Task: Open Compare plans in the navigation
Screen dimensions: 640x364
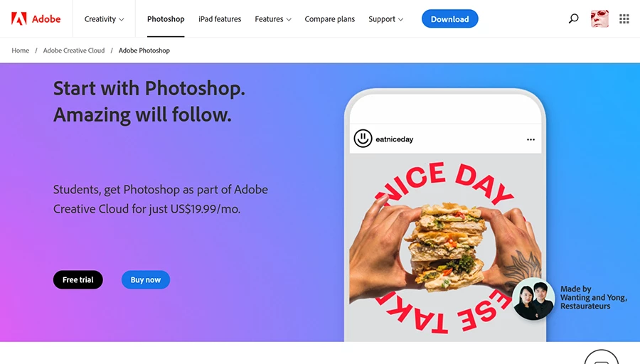Action: 330,19
